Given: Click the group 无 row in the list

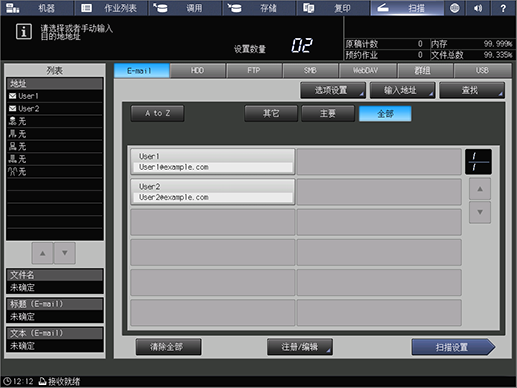Looking at the screenshot, I should [x=55, y=172].
